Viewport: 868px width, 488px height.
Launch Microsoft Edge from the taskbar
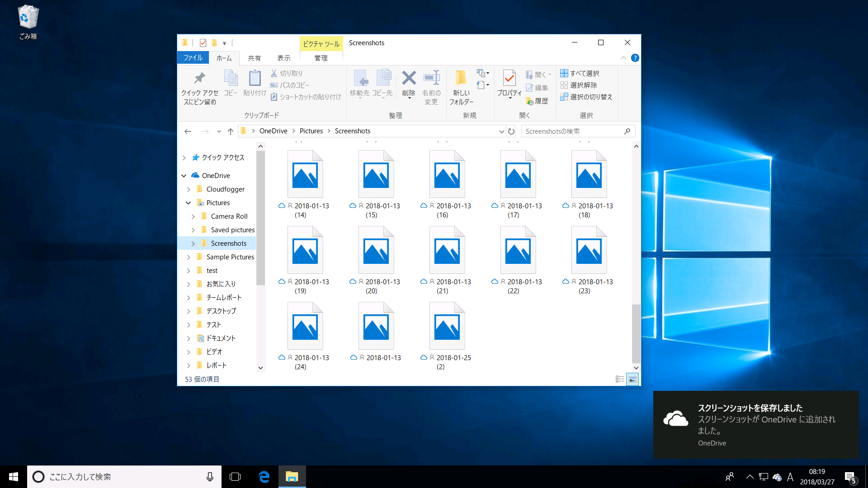coord(264,476)
